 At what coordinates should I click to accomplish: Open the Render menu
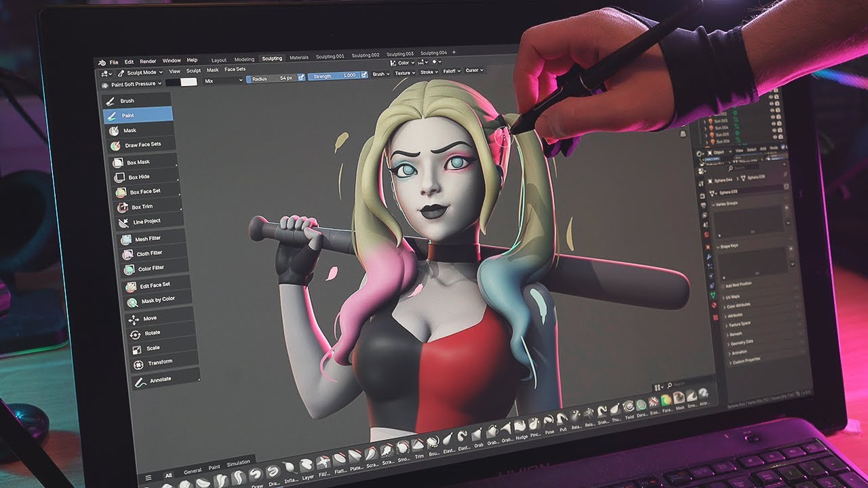point(148,61)
